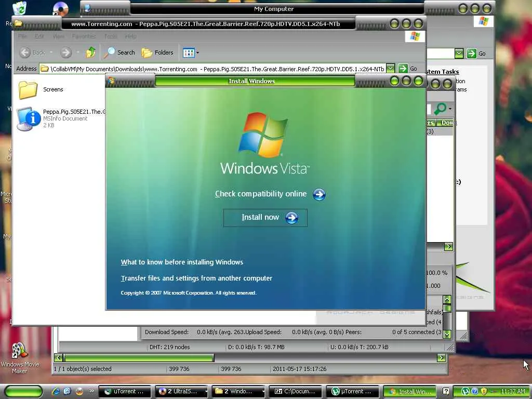Open Forward button history dropdown arrow

(x=78, y=52)
